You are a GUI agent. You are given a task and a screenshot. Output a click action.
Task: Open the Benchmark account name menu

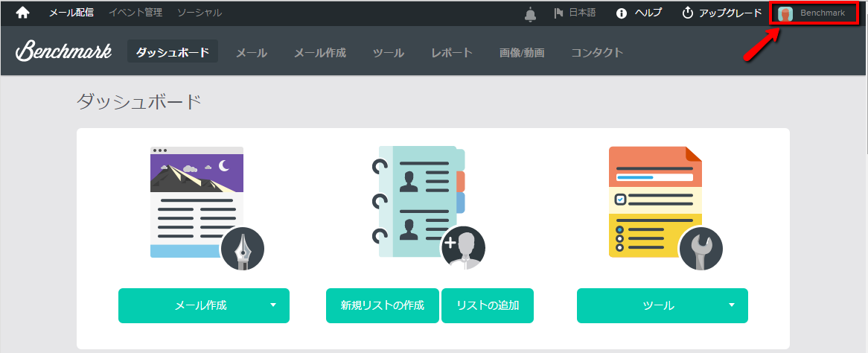[x=823, y=13]
